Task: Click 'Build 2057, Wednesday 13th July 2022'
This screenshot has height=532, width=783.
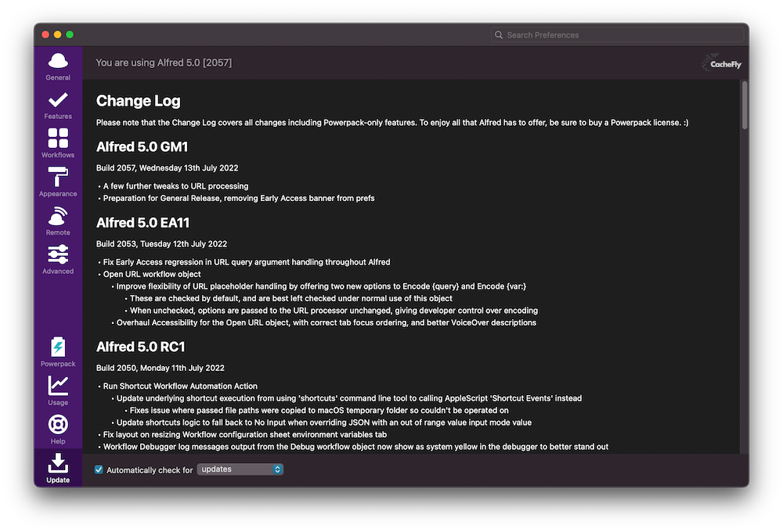Action: [167, 167]
